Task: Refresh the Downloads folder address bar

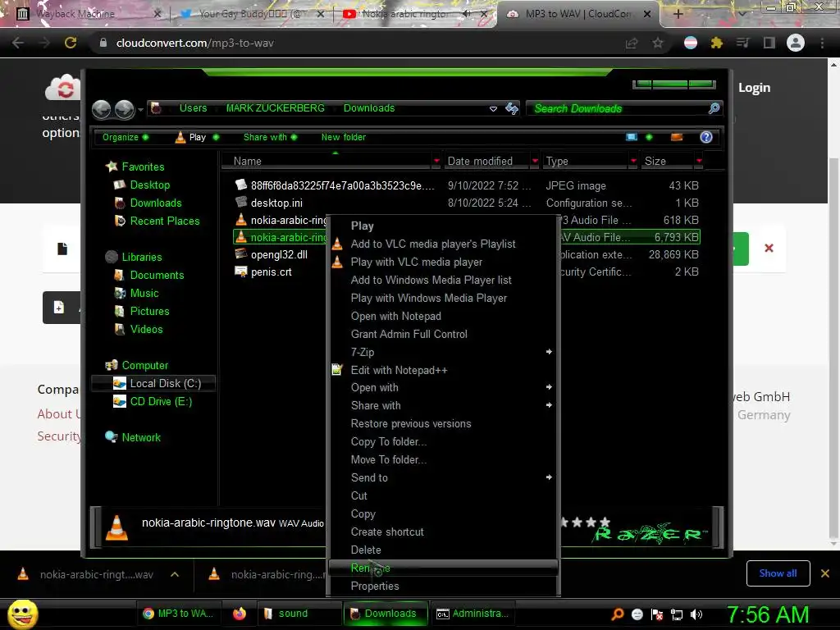Action: pyautogui.click(x=512, y=109)
